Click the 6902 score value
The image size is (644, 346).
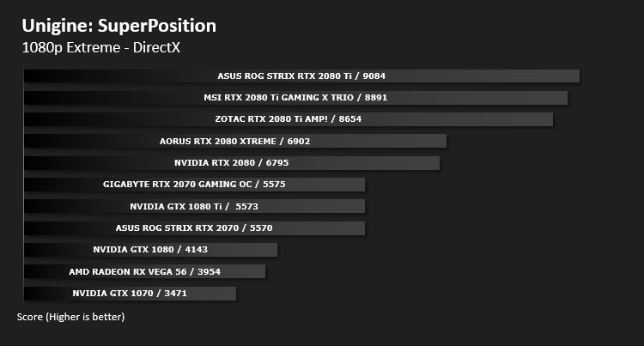click(299, 141)
